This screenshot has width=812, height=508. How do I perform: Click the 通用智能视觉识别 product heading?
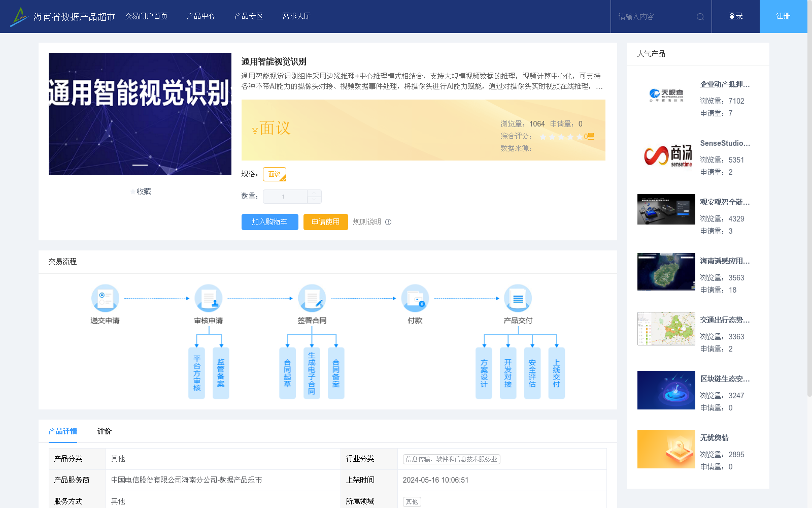(x=274, y=62)
